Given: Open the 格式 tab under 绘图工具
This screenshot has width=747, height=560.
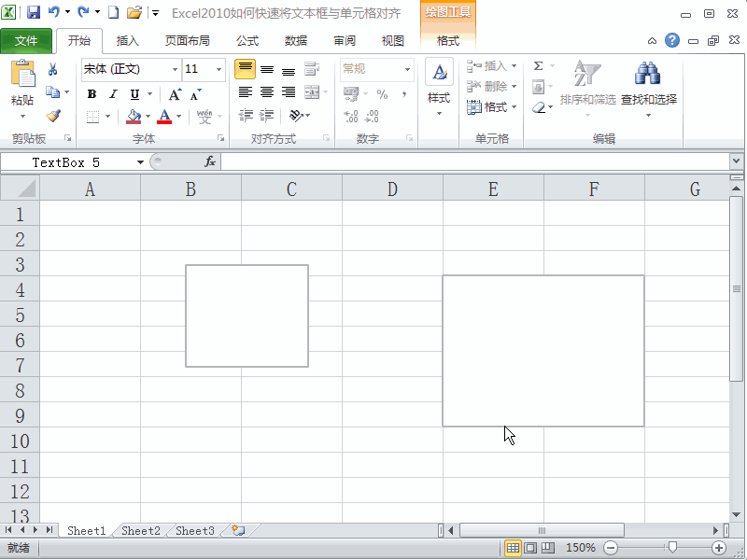Looking at the screenshot, I should click(447, 40).
